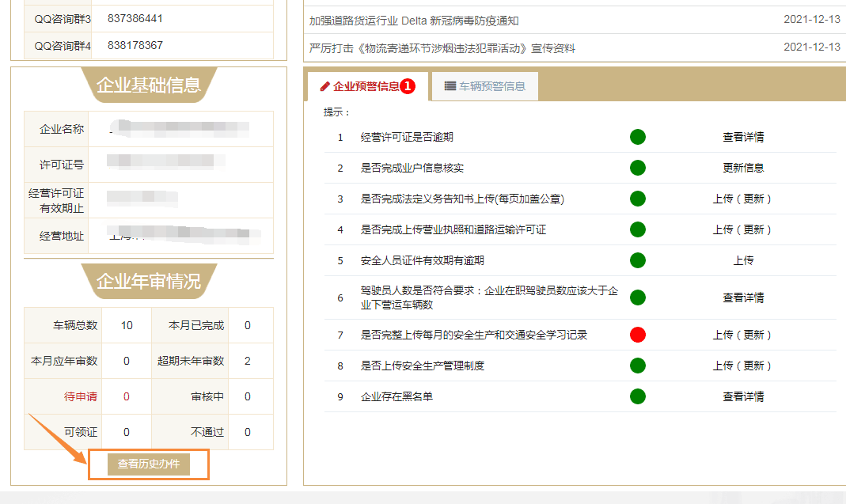This screenshot has height=504, width=846.
Task: Open the 物流寄递环节涉烟违法犯罪活动 notice
Action: coord(442,48)
